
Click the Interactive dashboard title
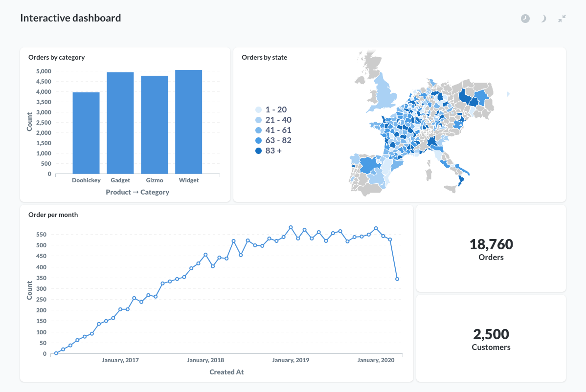pos(70,19)
